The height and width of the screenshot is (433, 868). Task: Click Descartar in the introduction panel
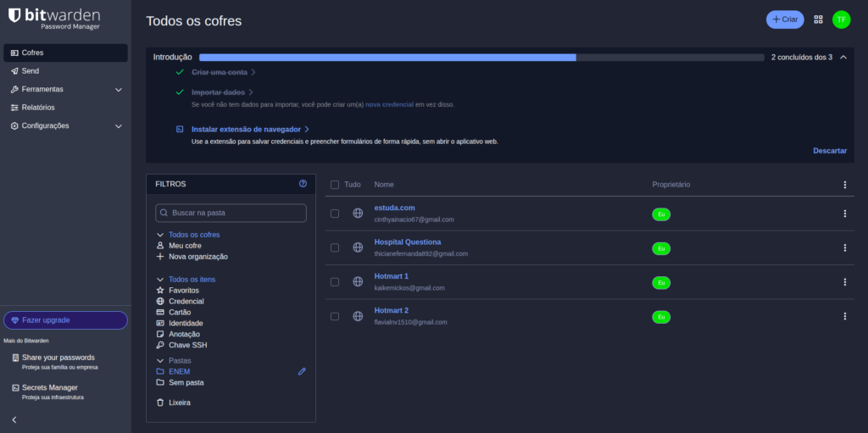[x=830, y=151]
